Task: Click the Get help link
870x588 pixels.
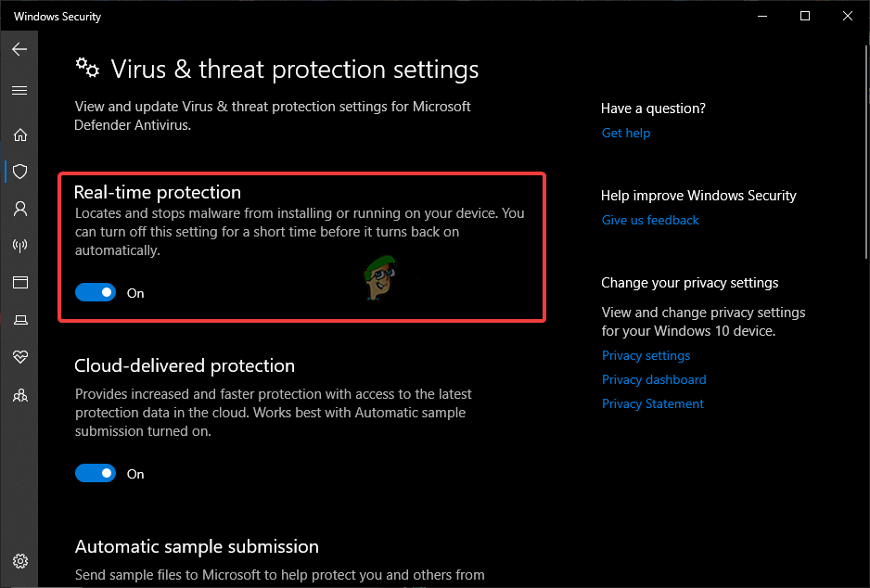Action: pyautogui.click(x=626, y=133)
